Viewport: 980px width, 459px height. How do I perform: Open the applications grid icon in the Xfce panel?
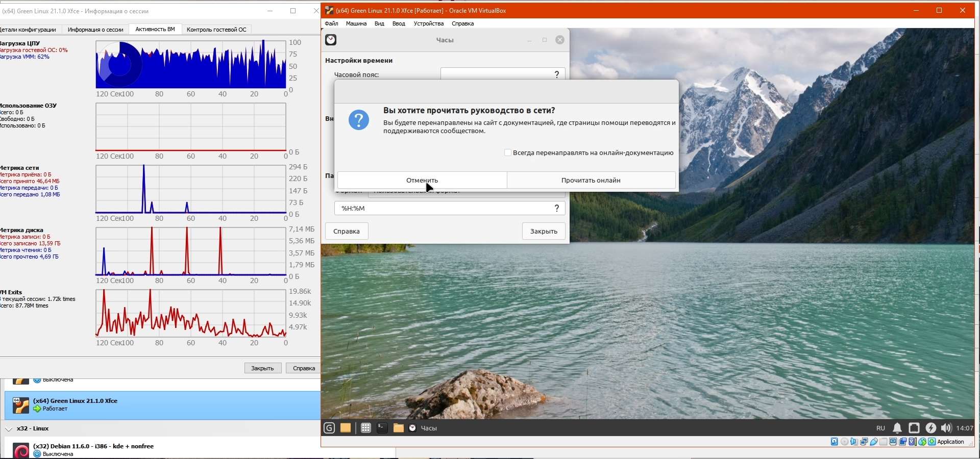pos(365,428)
